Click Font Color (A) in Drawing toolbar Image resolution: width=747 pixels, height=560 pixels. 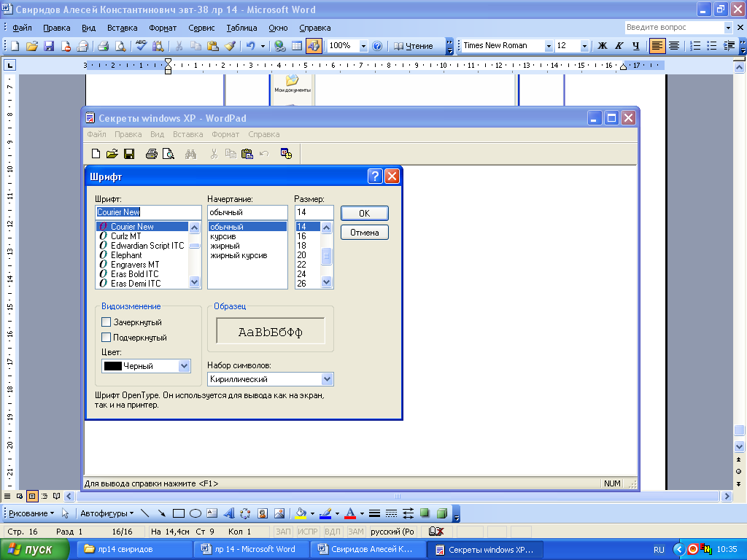click(350, 513)
